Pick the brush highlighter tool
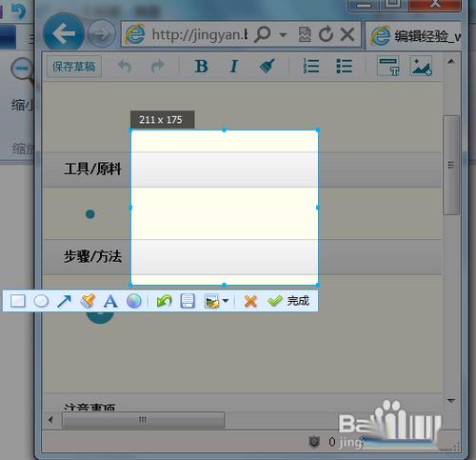The width and height of the screenshot is (476, 460). (88, 301)
